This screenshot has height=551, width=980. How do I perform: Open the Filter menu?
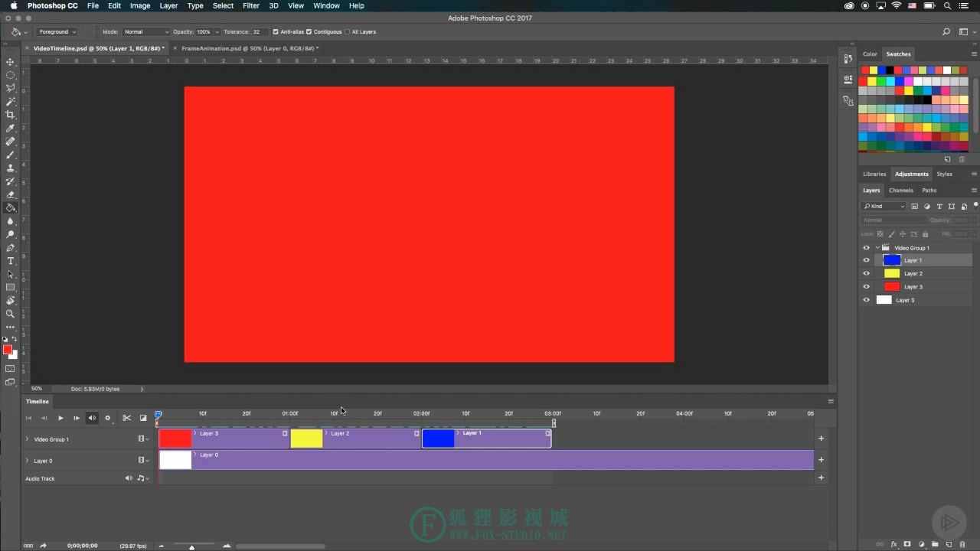click(251, 5)
